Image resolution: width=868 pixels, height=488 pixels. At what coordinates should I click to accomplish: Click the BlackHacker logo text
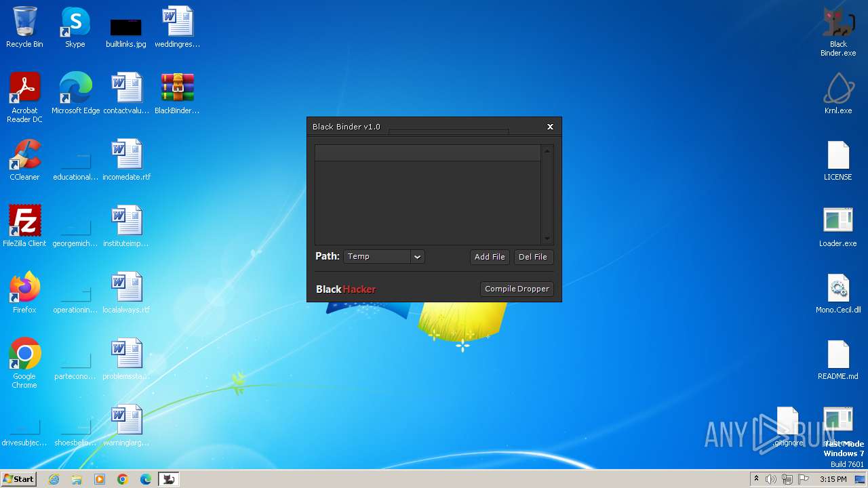click(x=346, y=289)
